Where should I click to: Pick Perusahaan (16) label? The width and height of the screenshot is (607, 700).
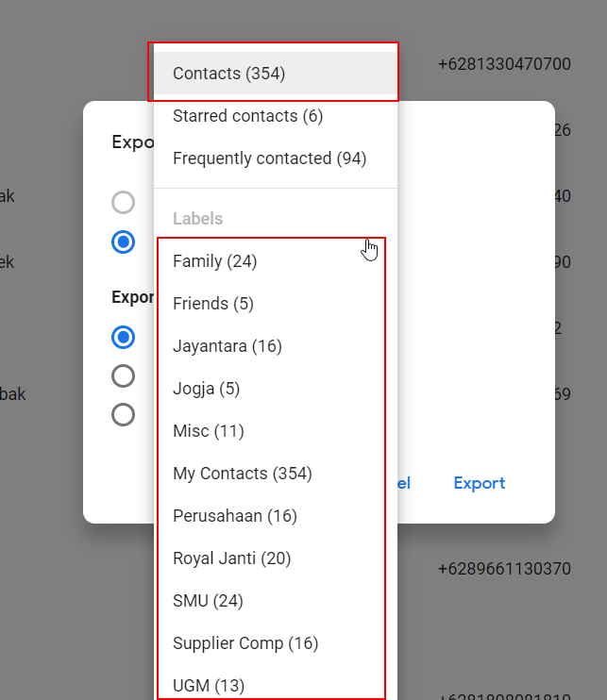point(235,516)
